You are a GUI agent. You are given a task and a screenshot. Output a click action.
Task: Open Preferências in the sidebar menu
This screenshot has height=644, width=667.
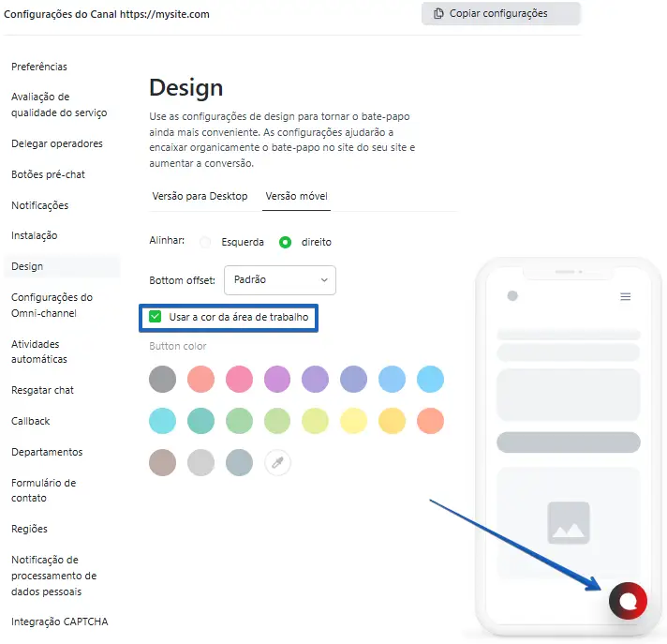point(39,67)
